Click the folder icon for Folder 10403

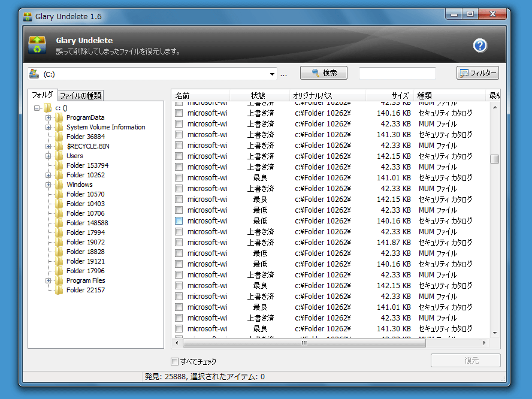[59, 204]
